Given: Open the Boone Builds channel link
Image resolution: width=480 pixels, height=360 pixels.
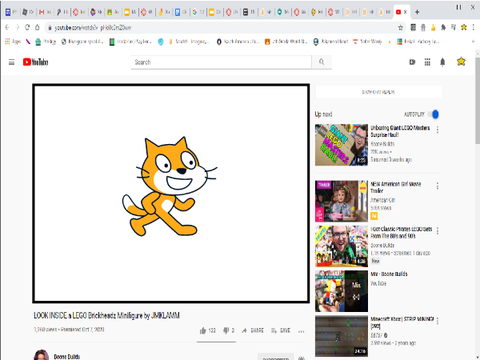Looking at the screenshot, I should tap(67, 357).
